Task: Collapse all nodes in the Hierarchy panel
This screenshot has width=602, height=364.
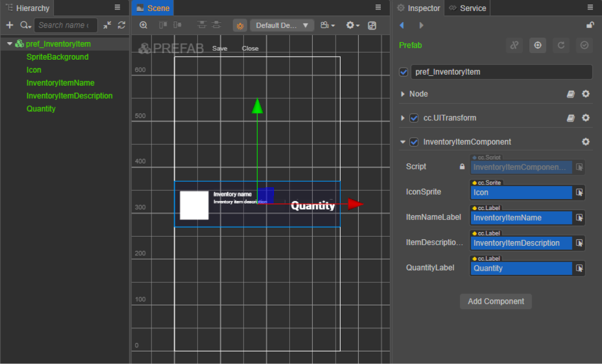Action: [107, 25]
